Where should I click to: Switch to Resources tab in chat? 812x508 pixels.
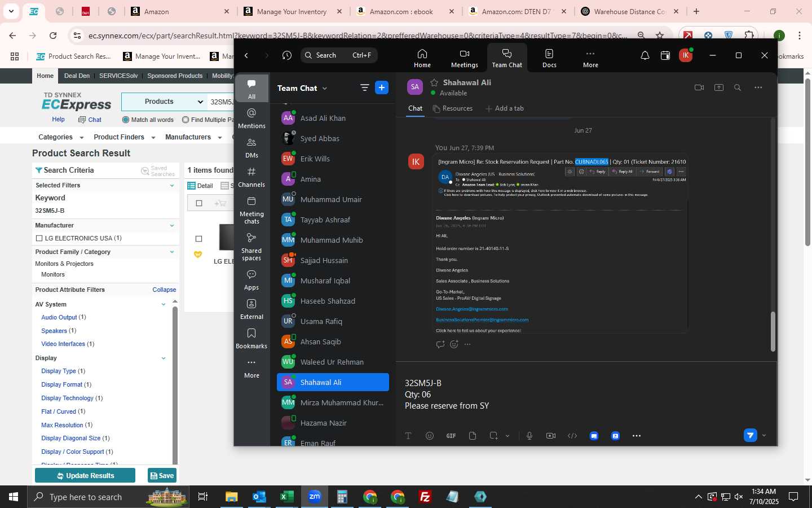click(x=453, y=108)
